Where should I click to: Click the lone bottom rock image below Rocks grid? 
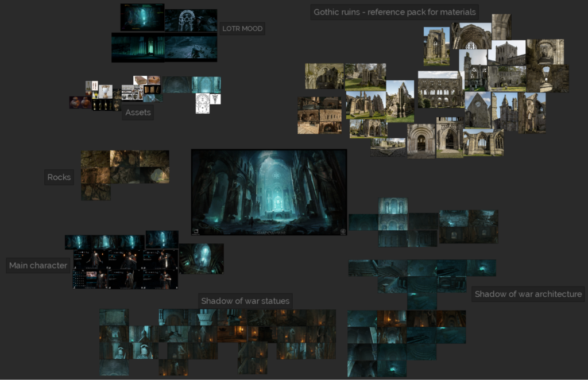(x=96, y=192)
